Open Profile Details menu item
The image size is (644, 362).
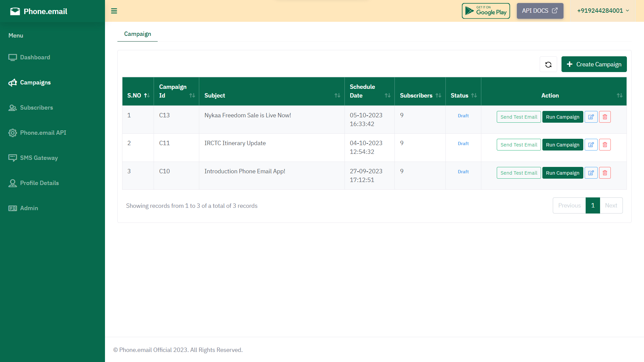pos(39,183)
